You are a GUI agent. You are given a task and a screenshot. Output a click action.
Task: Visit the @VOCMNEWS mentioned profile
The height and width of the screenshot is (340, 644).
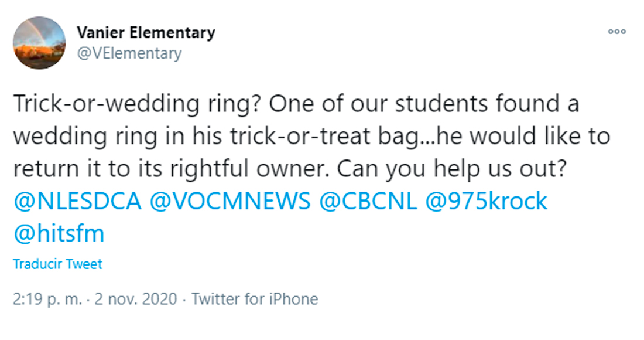pos(230,201)
